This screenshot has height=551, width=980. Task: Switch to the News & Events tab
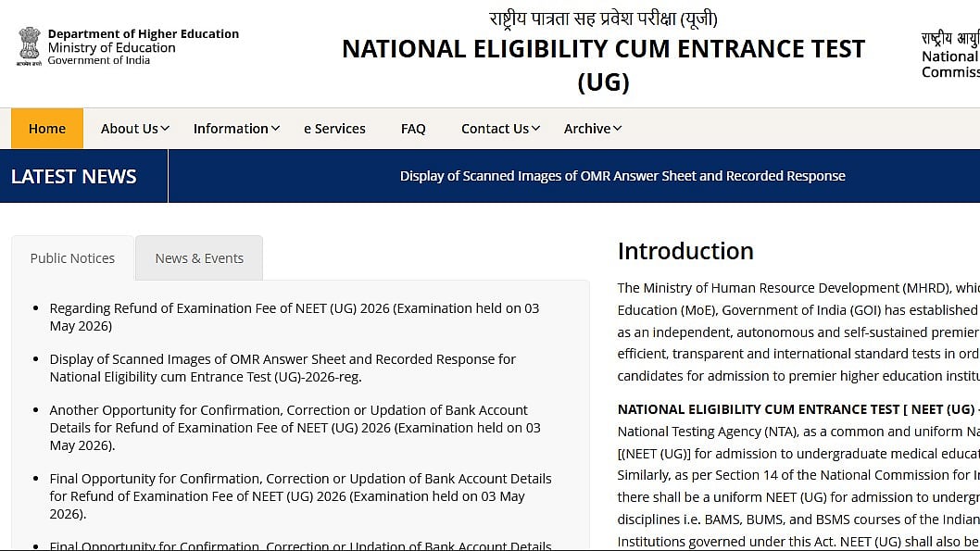tap(199, 258)
